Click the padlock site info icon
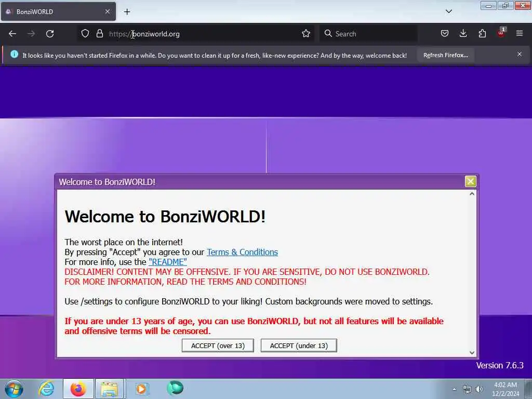Screen dimensions: 532x399 99,34
